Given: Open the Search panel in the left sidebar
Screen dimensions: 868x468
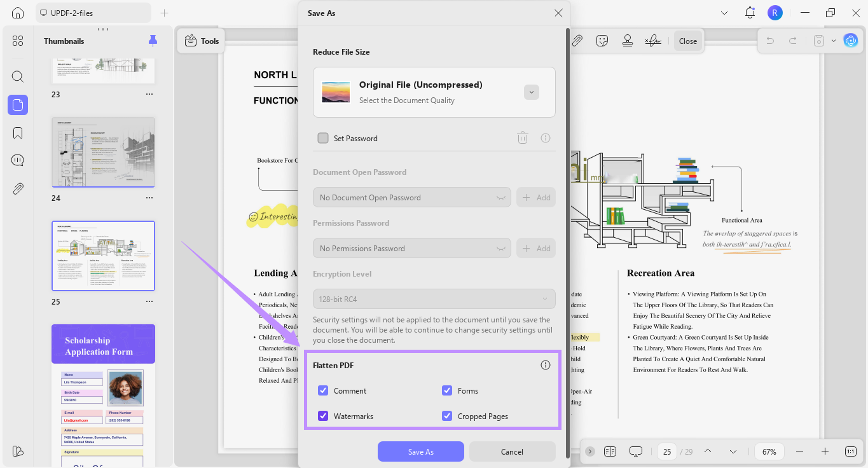Looking at the screenshot, I should coord(17,76).
